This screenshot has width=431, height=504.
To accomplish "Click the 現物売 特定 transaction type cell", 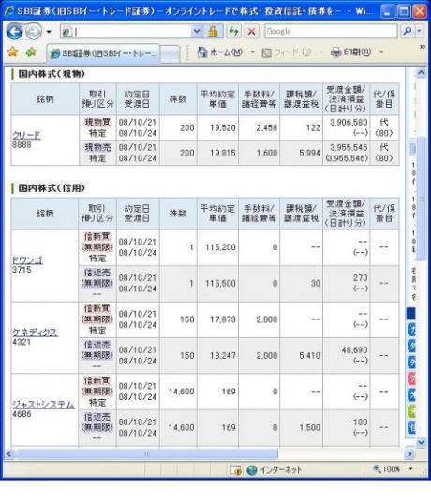I will (97, 153).
